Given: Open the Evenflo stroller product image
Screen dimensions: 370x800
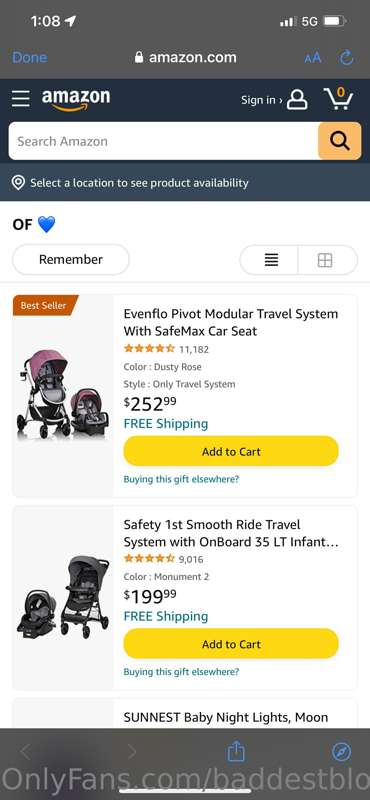Looking at the screenshot, I should [63, 395].
